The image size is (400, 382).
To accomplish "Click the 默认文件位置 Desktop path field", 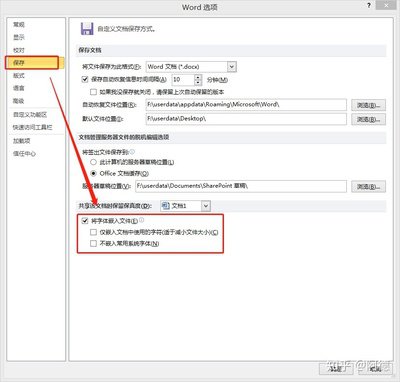I will click(246, 119).
